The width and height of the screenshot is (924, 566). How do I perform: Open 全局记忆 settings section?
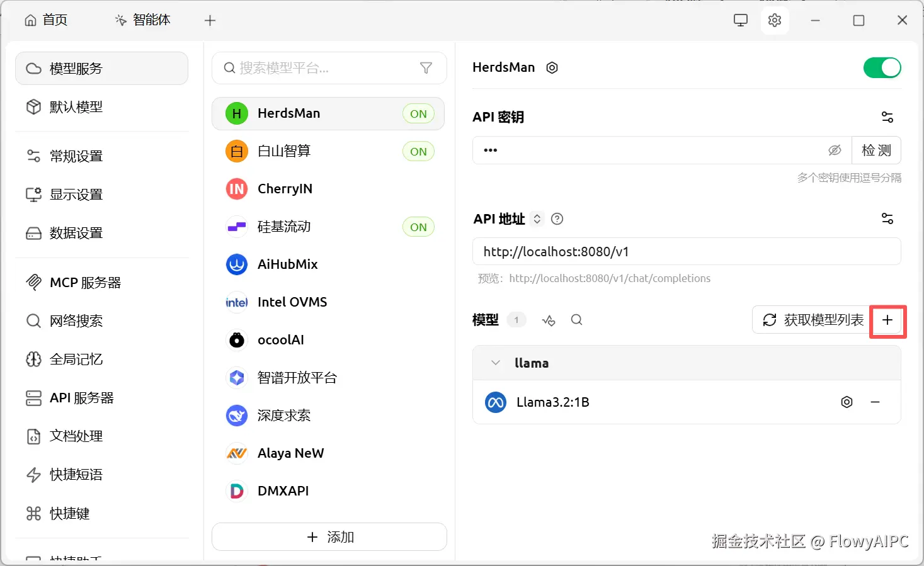click(x=101, y=359)
